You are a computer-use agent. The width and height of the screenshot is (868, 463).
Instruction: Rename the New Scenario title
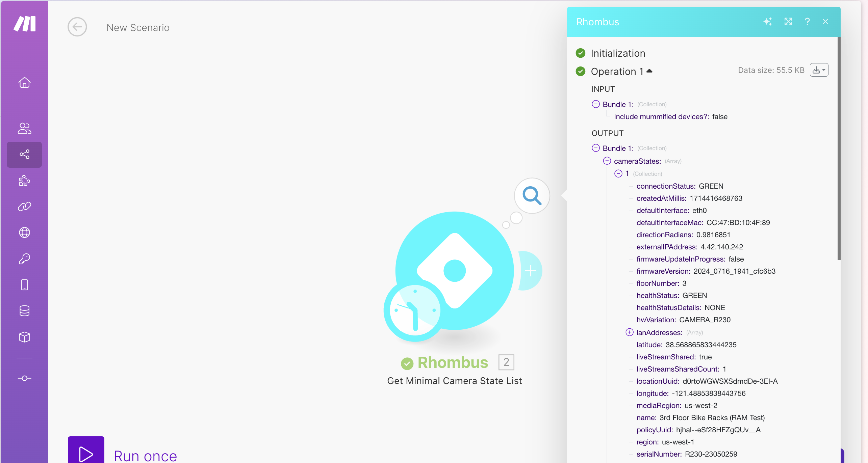pos(138,28)
